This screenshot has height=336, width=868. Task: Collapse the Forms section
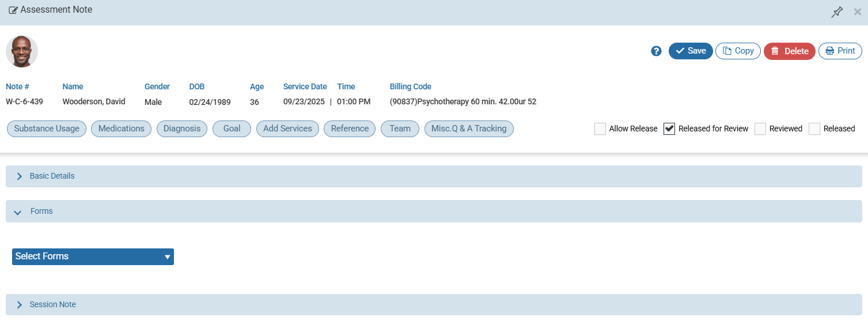17,211
